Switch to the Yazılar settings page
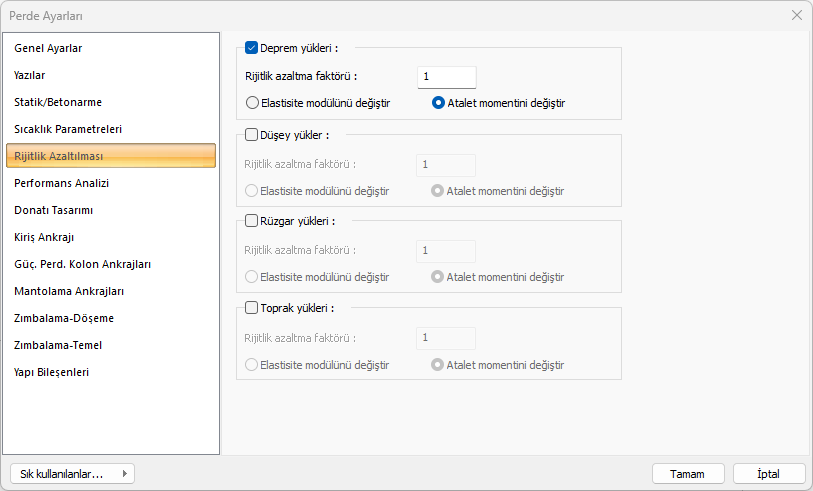 (x=30, y=75)
